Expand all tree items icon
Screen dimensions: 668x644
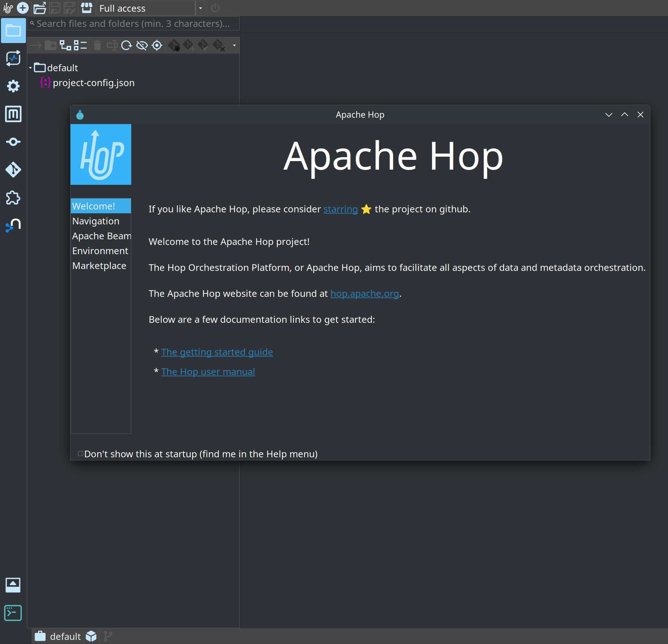tap(65, 45)
